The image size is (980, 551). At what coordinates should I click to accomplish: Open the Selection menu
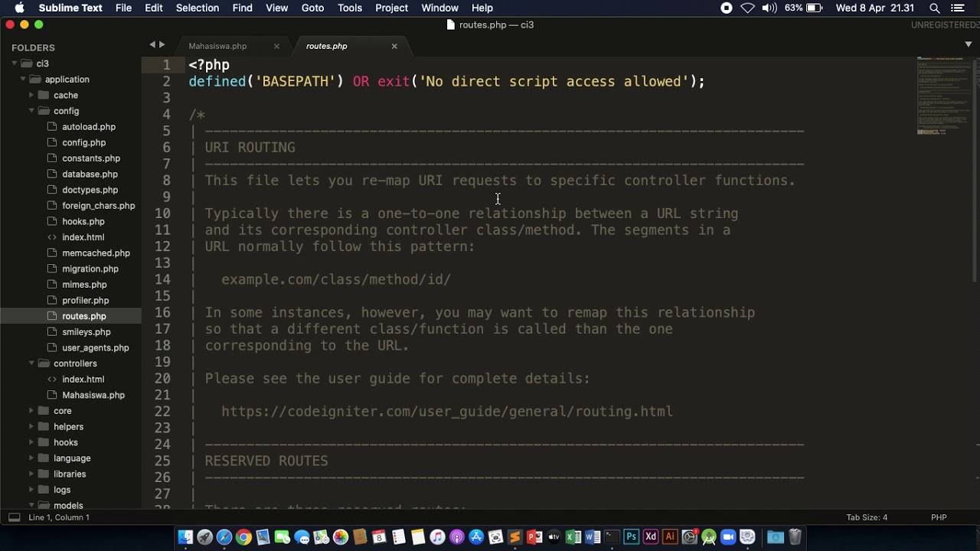[198, 8]
